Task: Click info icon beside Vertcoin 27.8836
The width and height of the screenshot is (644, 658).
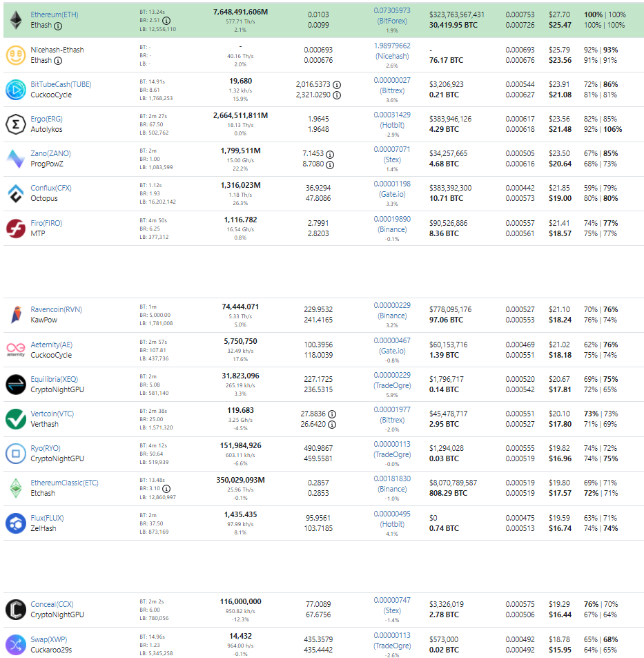Action: [332, 414]
